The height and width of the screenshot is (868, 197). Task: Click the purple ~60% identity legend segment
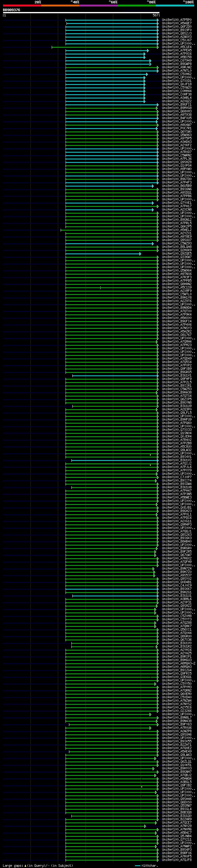99,6
